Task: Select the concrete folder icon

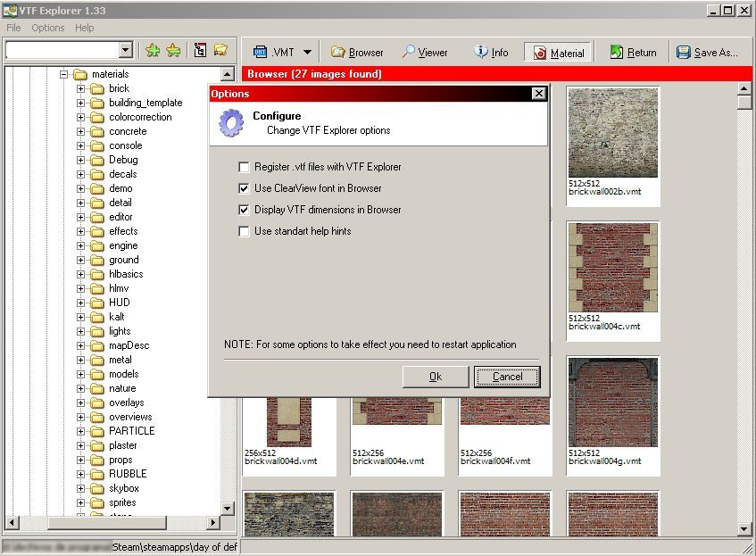Action: pos(97,132)
